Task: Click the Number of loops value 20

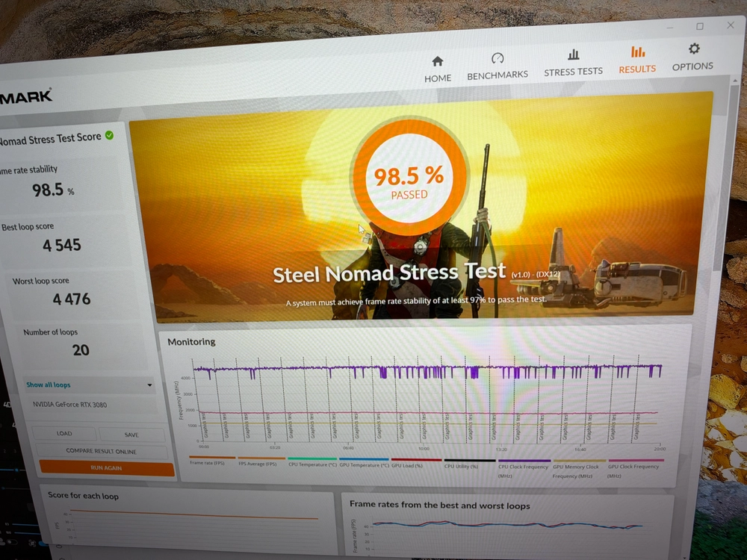Action: pos(81,350)
